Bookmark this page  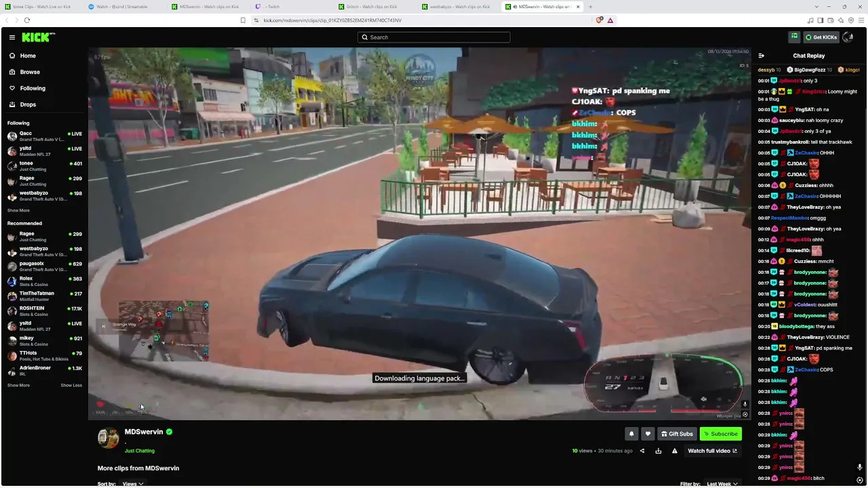coord(243,20)
